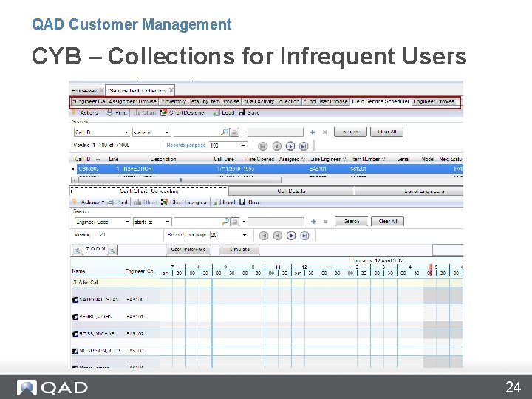This screenshot has height=399, width=532.
Task: Click Call ID search value field
Action: tap(197, 132)
